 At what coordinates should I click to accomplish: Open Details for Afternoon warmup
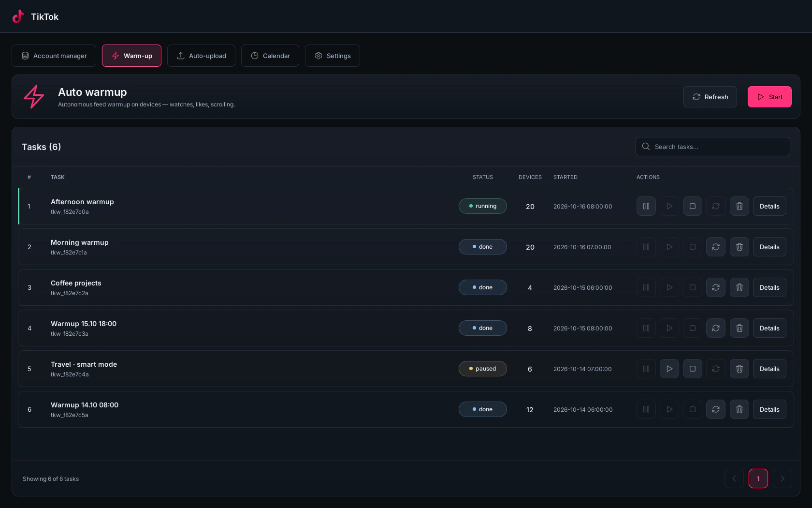(769, 206)
